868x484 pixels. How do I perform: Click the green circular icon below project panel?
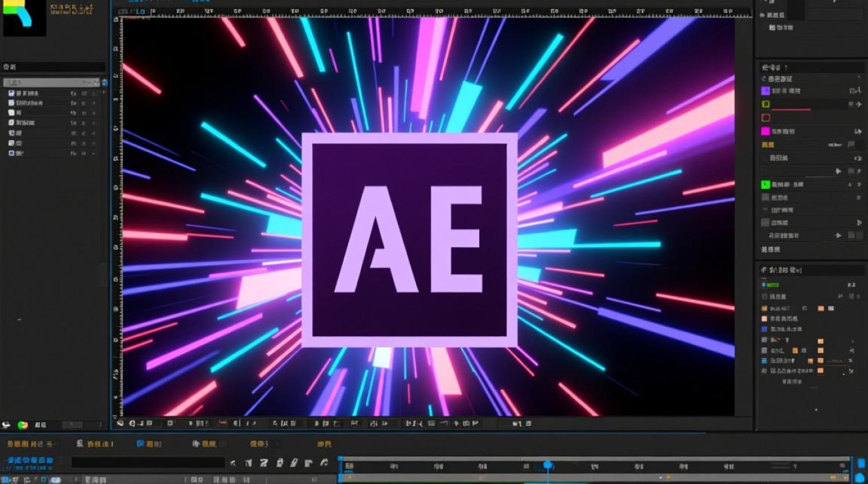[23, 425]
